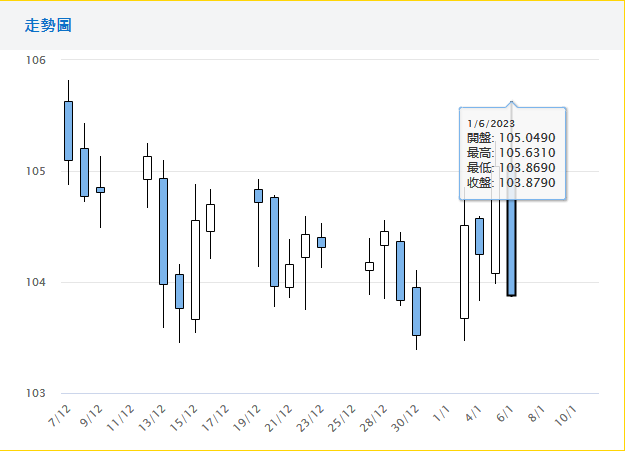Click the 21/12 white candlestick
Screen dimensions: 625x453
click(289, 275)
